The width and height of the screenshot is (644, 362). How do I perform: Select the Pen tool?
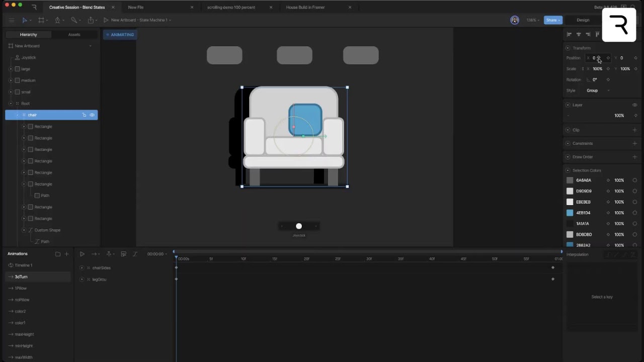(57, 20)
